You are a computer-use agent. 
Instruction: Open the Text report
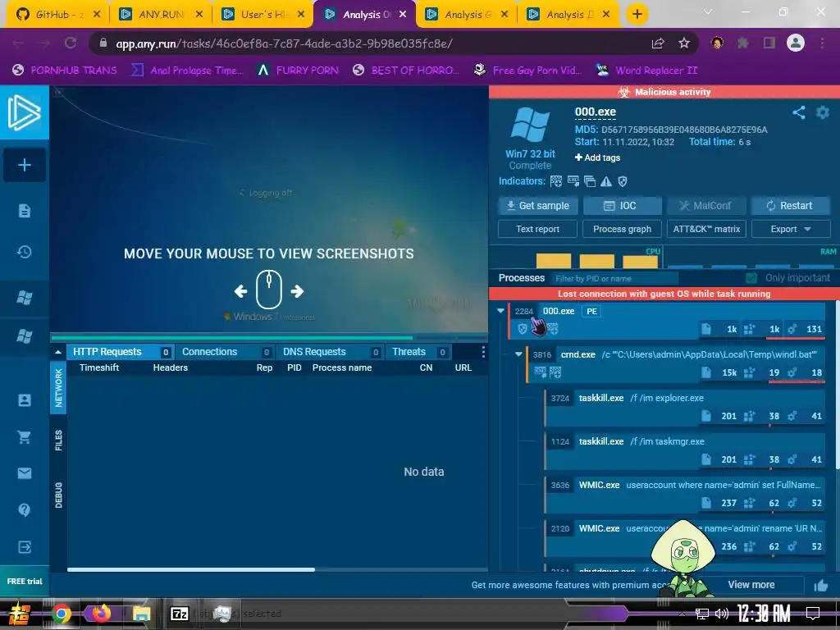coord(537,229)
